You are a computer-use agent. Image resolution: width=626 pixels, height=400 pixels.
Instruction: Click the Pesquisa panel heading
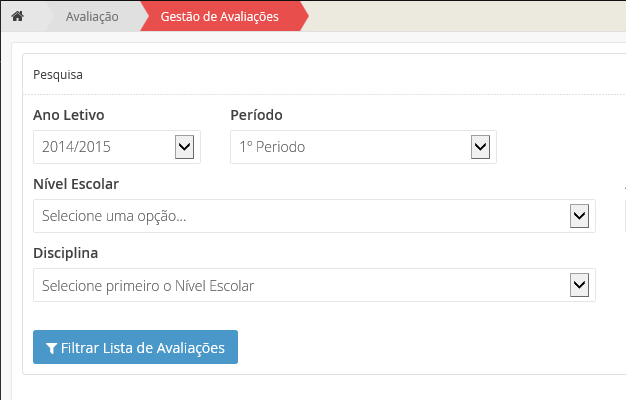[x=59, y=74]
